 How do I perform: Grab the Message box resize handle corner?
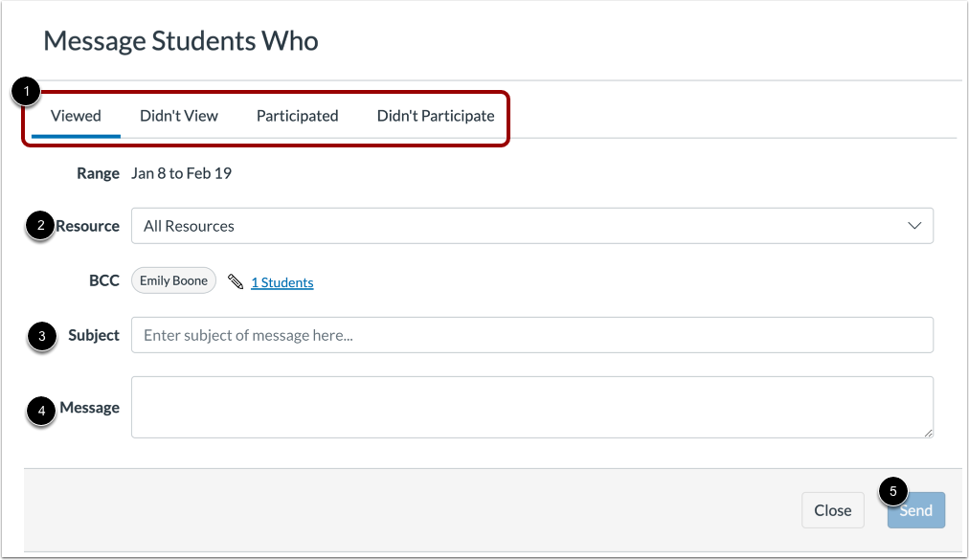coord(928,433)
